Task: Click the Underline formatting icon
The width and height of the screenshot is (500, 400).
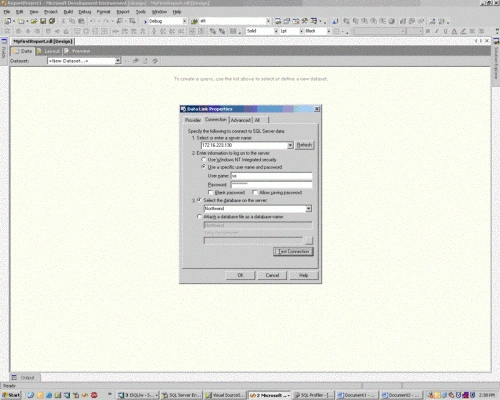Action: (445, 31)
